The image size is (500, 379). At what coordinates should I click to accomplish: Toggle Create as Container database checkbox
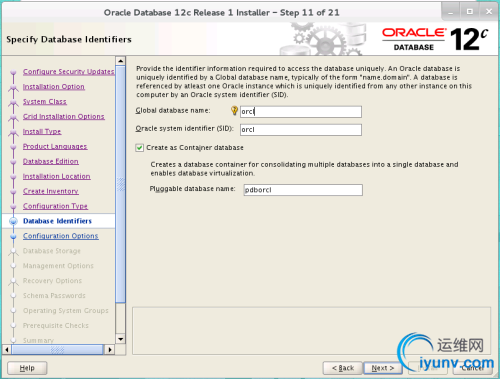[x=140, y=148]
